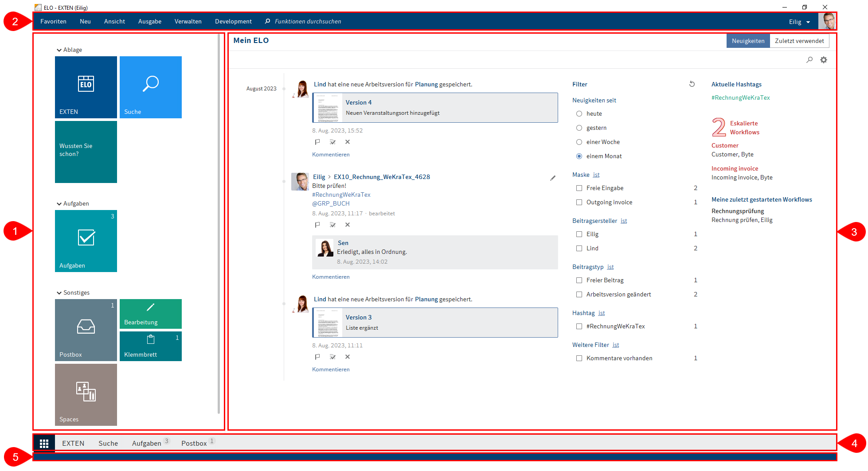Click the tile navigation icon in bottom bar
Image resolution: width=868 pixels, height=471 pixels.
coord(44,442)
